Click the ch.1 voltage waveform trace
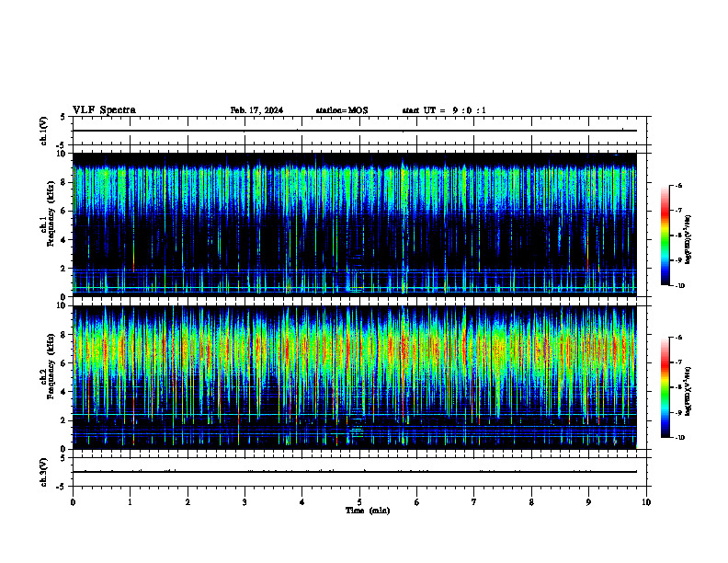Viewport: 728px width, 563px height. (355, 131)
